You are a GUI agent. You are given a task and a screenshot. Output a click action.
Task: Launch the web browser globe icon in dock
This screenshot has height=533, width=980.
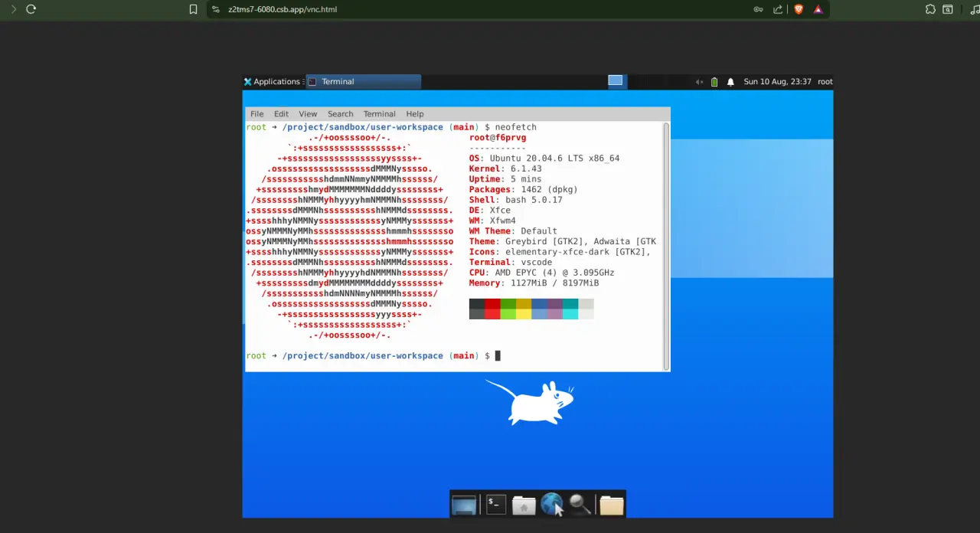click(552, 504)
